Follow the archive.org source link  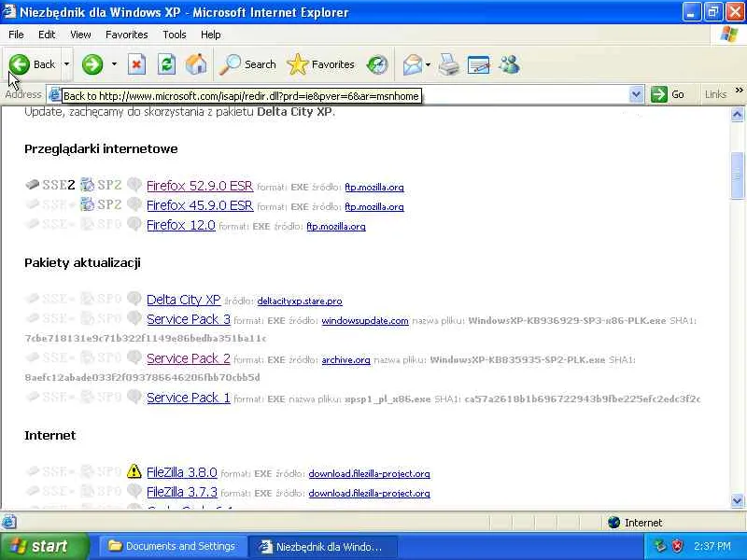tap(345, 359)
